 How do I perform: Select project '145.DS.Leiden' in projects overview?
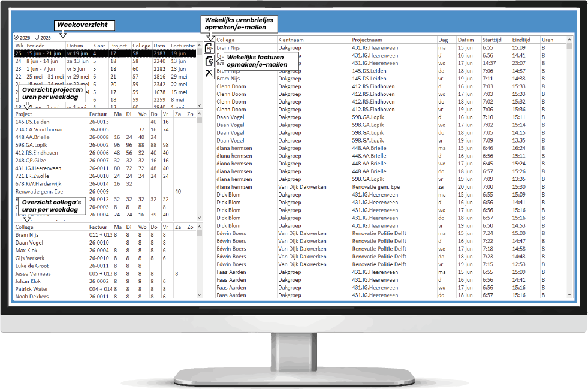[x=32, y=122]
